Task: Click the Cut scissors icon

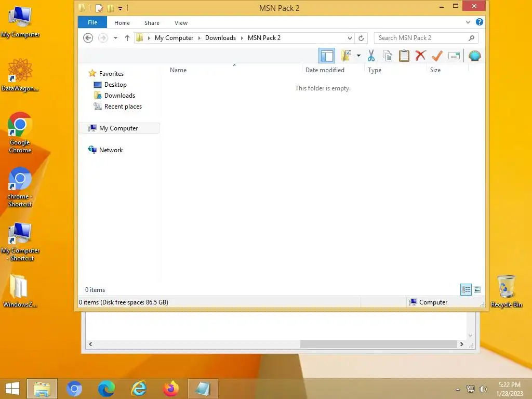Action: tap(371, 56)
